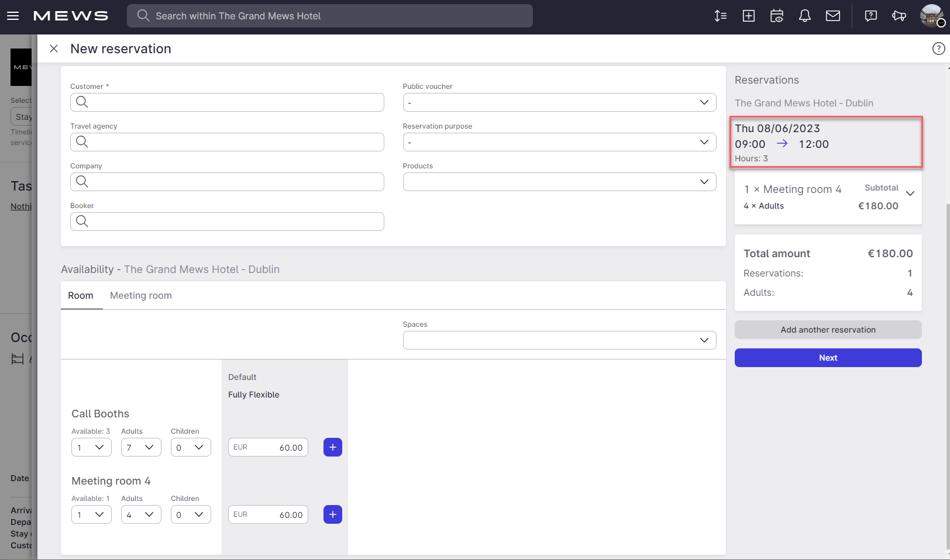
Task: Select the Room availability tab
Action: 81,295
